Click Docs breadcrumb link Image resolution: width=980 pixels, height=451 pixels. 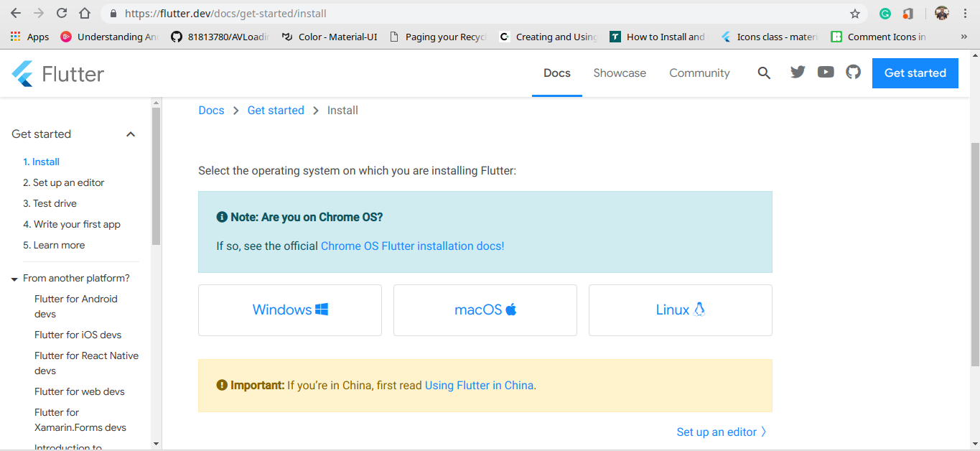[x=211, y=111]
